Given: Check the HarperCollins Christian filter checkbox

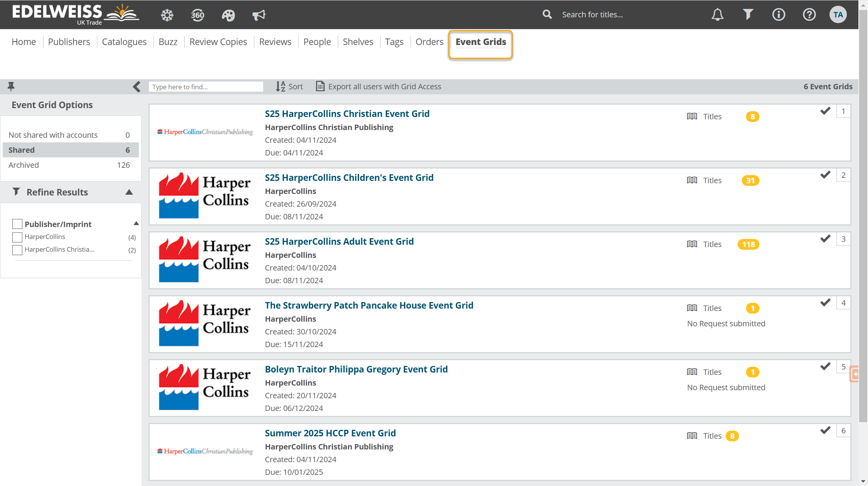Looking at the screenshot, I should pos(17,250).
